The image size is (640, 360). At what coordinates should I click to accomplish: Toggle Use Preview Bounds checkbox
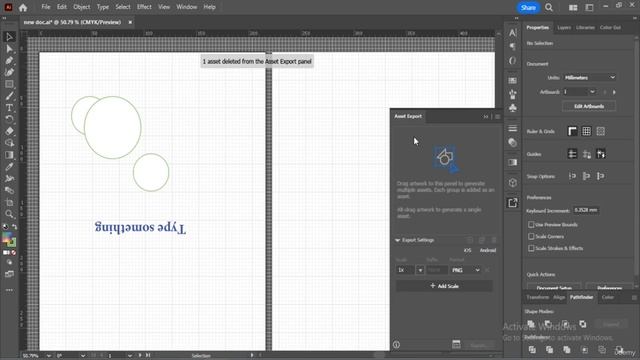point(531,225)
